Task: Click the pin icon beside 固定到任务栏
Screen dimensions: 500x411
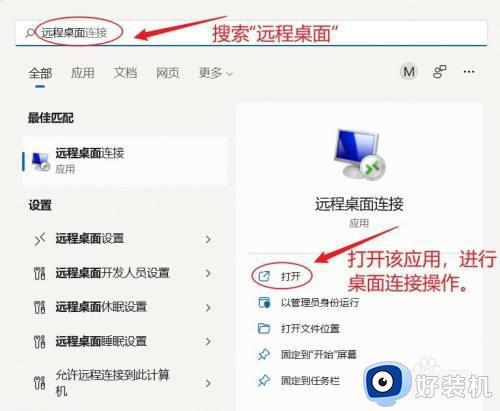Action: 264,380
